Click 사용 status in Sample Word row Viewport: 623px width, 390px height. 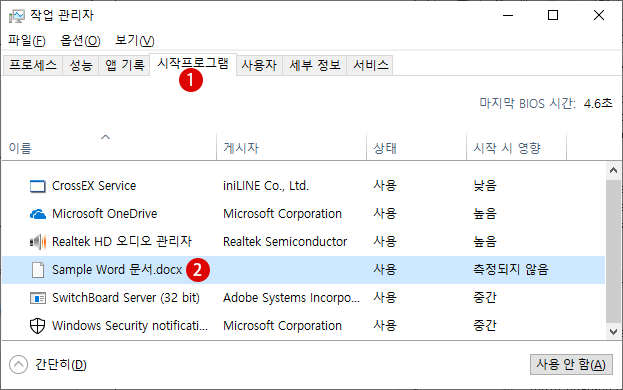click(385, 270)
